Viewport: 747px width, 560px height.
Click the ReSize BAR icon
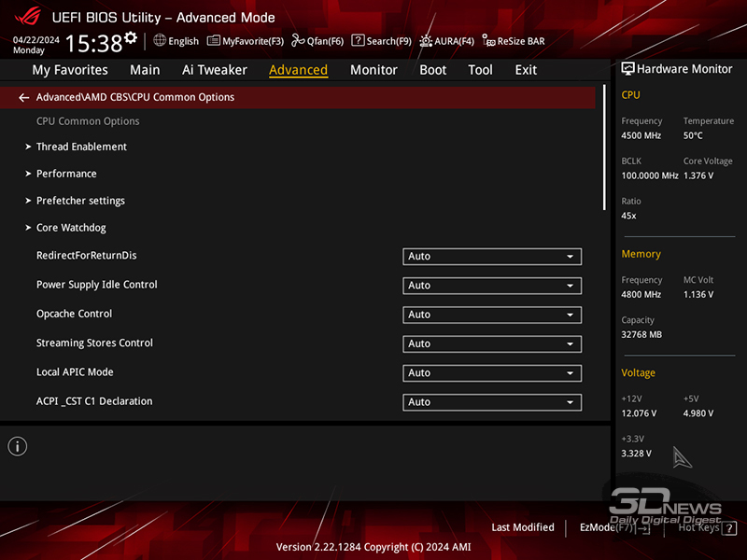tap(488, 41)
